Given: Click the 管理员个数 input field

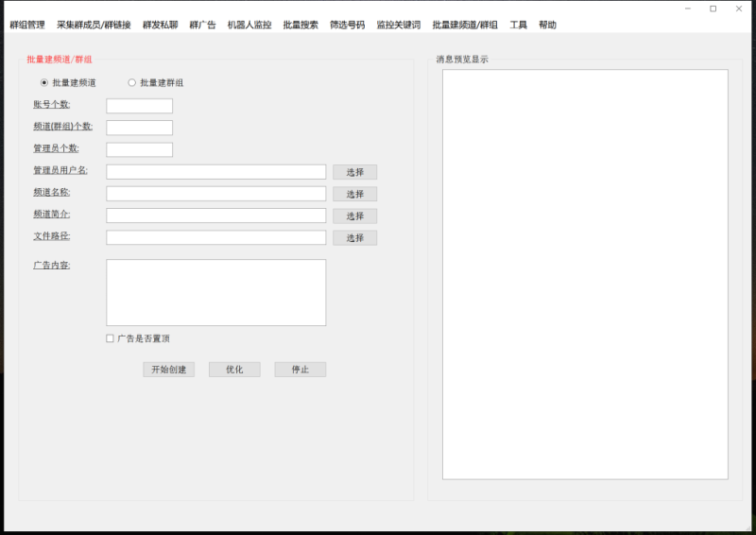Looking at the screenshot, I should [x=139, y=149].
